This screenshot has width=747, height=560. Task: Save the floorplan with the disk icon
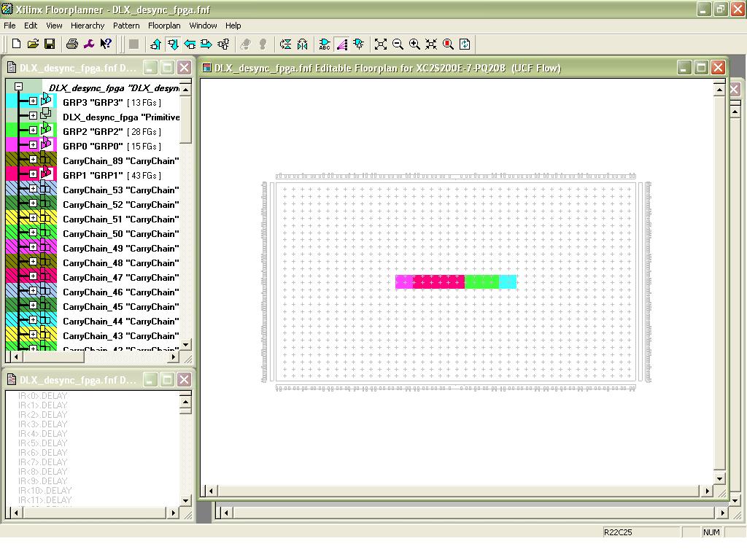(50, 44)
